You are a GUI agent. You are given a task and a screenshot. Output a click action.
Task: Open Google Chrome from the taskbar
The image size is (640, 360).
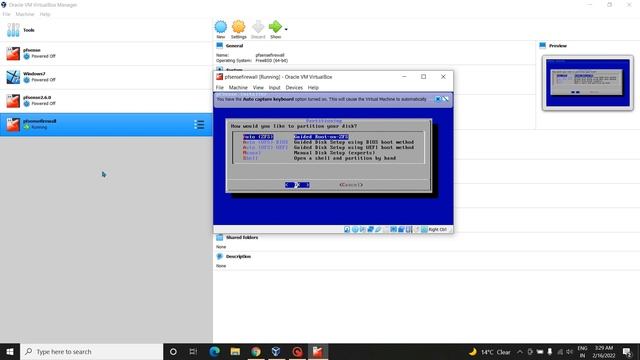coord(256,351)
